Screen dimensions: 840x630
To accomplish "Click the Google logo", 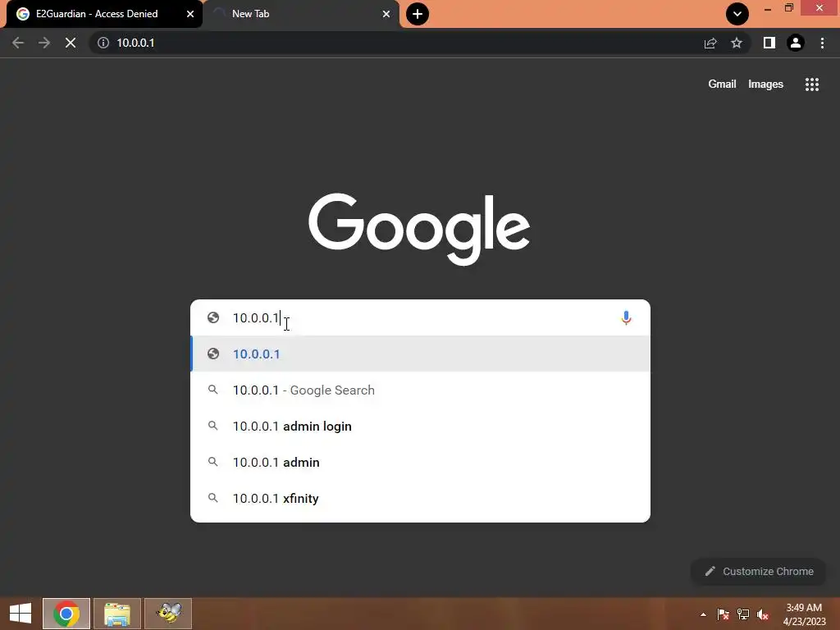I will coord(419,230).
